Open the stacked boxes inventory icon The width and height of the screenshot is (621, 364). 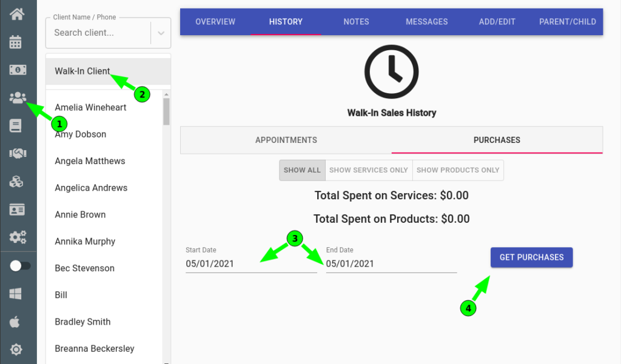tap(16, 182)
